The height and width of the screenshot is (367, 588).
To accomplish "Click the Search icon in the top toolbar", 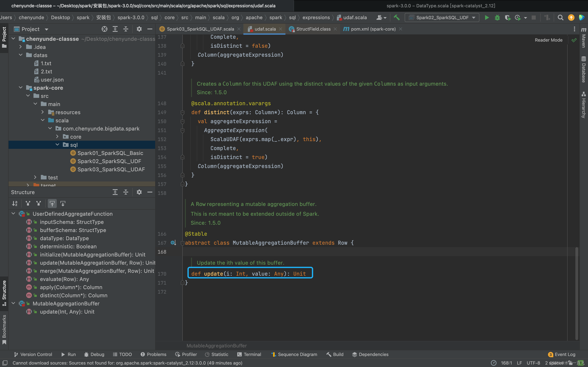I will (560, 17).
